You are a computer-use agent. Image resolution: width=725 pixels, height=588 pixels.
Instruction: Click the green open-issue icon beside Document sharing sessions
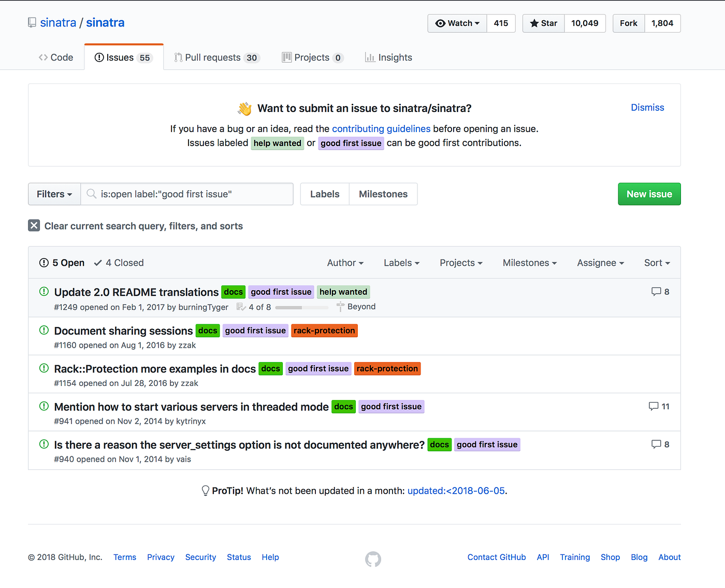pyautogui.click(x=44, y=329)
